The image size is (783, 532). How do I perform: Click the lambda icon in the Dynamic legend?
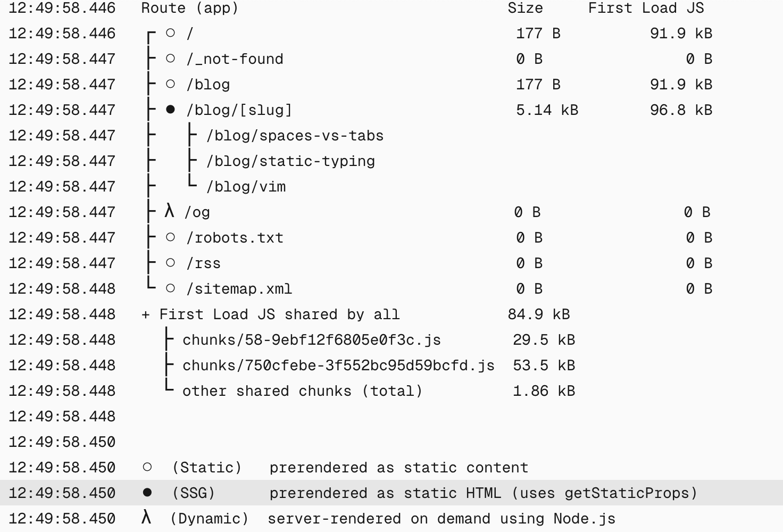[146, 518]
